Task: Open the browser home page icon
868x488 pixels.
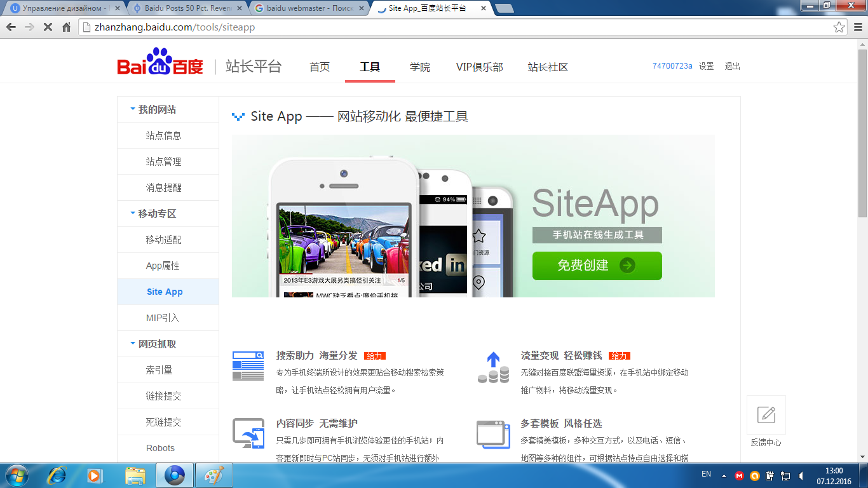Action: pos(66,27)
